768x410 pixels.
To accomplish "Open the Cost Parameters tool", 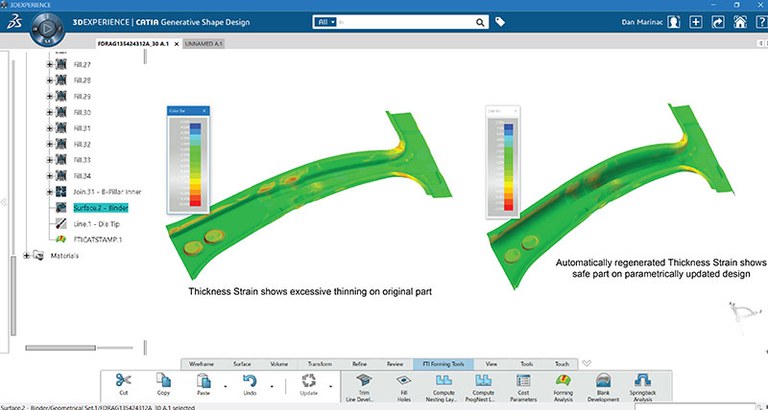I will [x=522, y=379].
